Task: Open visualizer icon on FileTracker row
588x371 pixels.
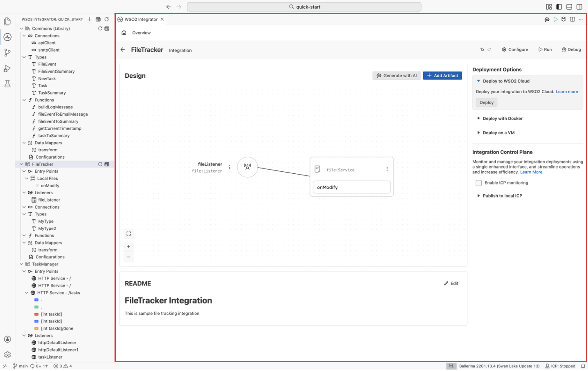Action: click(x=107, y=164)
